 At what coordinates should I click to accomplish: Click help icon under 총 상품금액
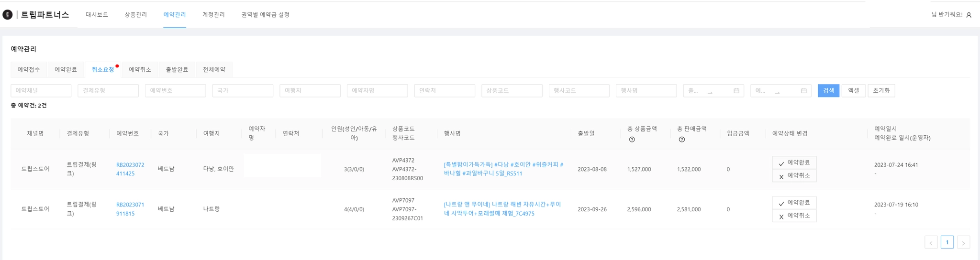[x=632, y=140]
